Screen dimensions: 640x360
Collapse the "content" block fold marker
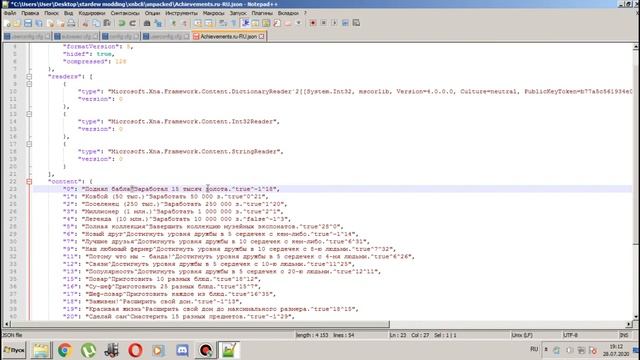29,181
